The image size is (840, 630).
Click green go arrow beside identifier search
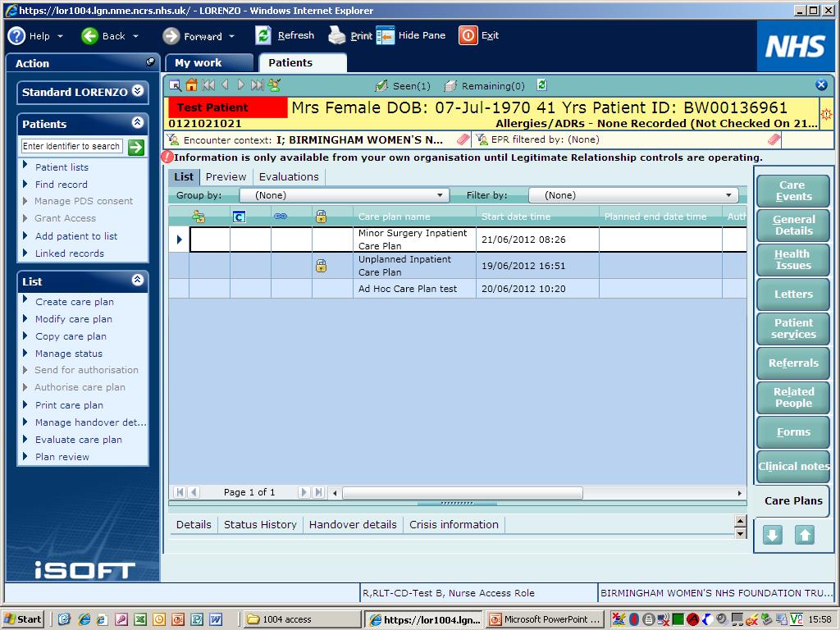136,147
